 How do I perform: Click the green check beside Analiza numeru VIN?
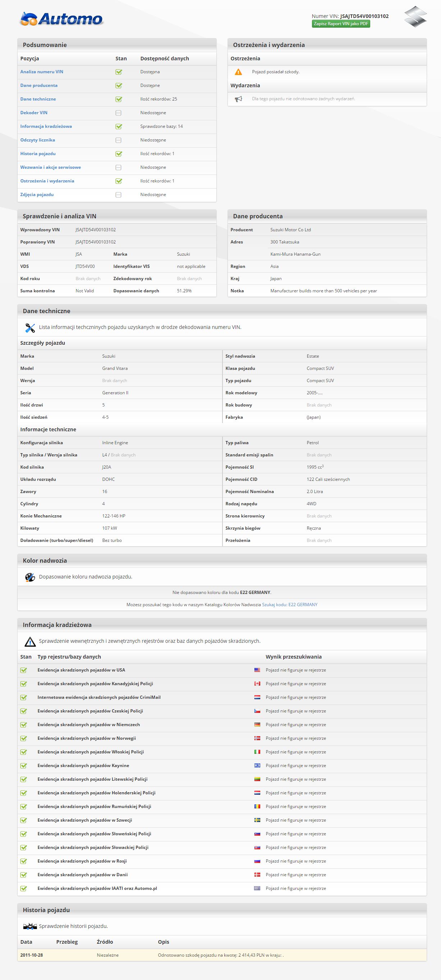tap(119, 72)
